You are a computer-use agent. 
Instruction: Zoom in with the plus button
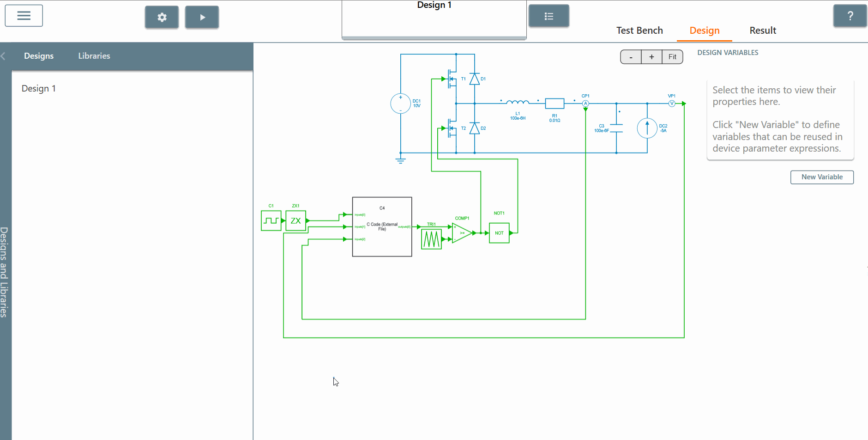651,57
